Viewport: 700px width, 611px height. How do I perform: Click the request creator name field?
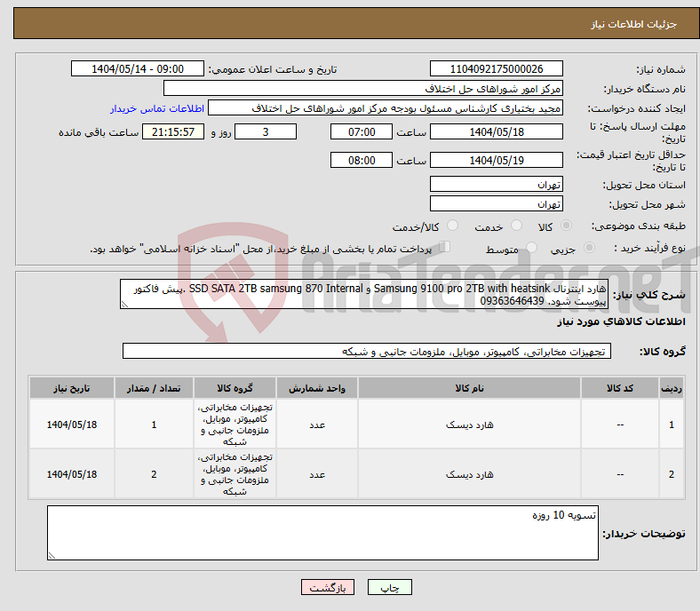(x=386, y=108)
